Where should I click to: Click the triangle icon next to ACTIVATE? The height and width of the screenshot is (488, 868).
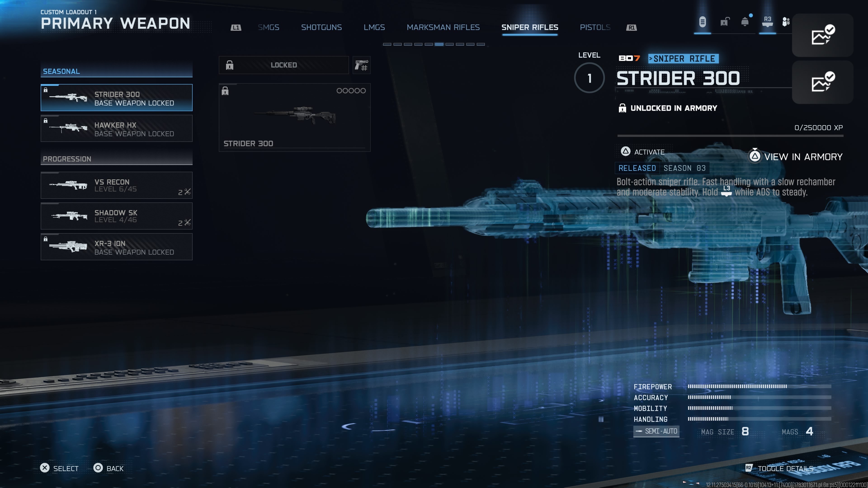tap(625, 152)
